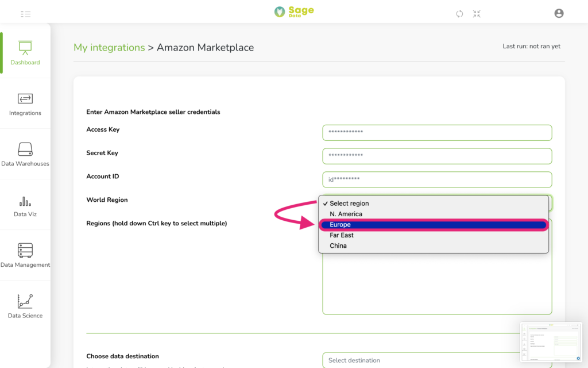Open Data Warehouses in the sidebar
This screenshot has height=368, width=588.
(x=25, y=154)
